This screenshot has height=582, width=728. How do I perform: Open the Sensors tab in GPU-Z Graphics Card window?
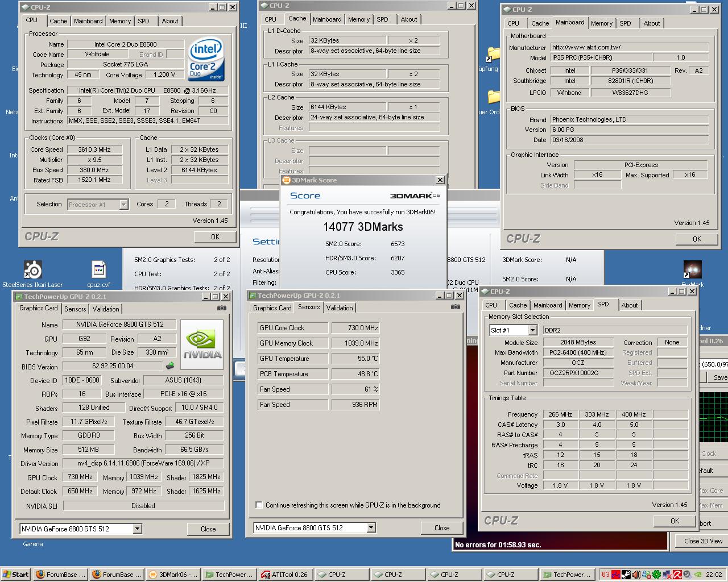75,309
